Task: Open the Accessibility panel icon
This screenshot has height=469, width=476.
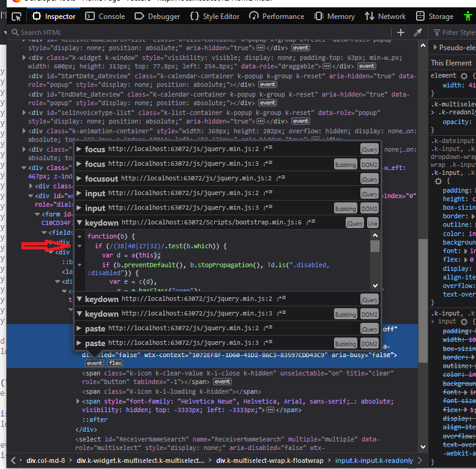Action: point(467,17)
